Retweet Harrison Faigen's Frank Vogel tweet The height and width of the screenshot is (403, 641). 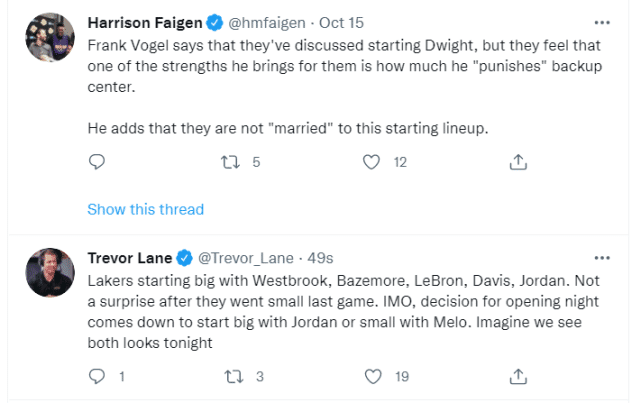click(x=229, y=162)
